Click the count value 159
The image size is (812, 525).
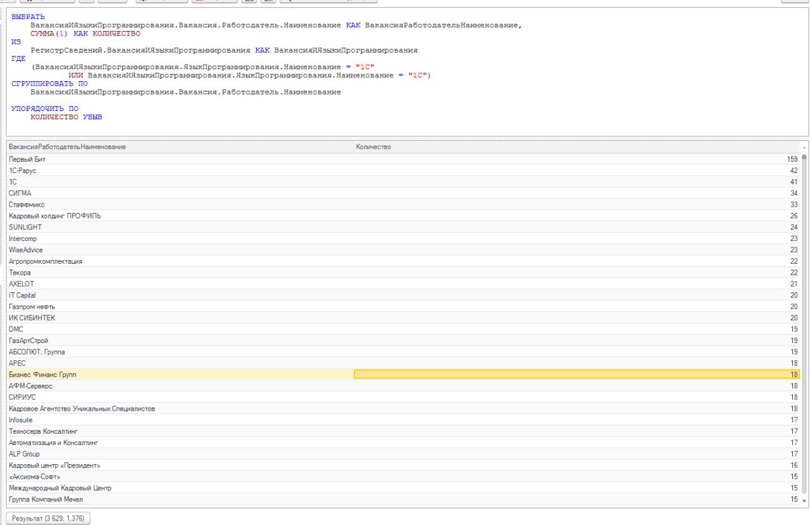click(792, 159)
